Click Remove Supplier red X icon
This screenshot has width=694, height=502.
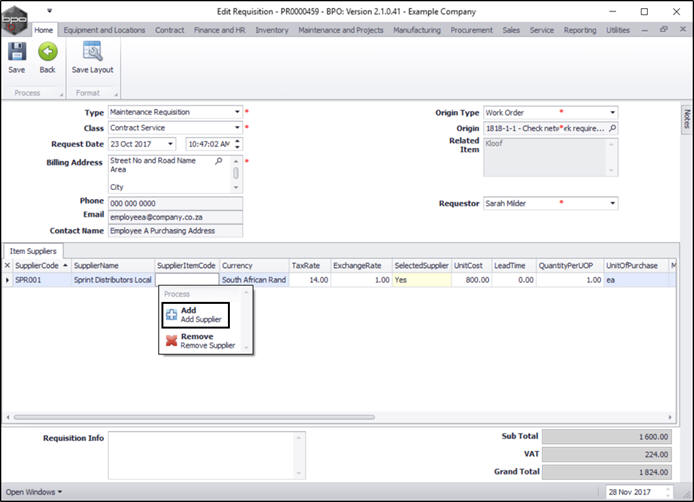[171, 341]
